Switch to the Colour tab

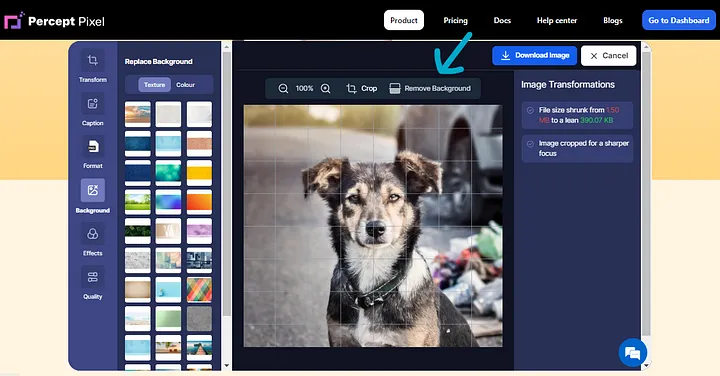coord(186,84)
